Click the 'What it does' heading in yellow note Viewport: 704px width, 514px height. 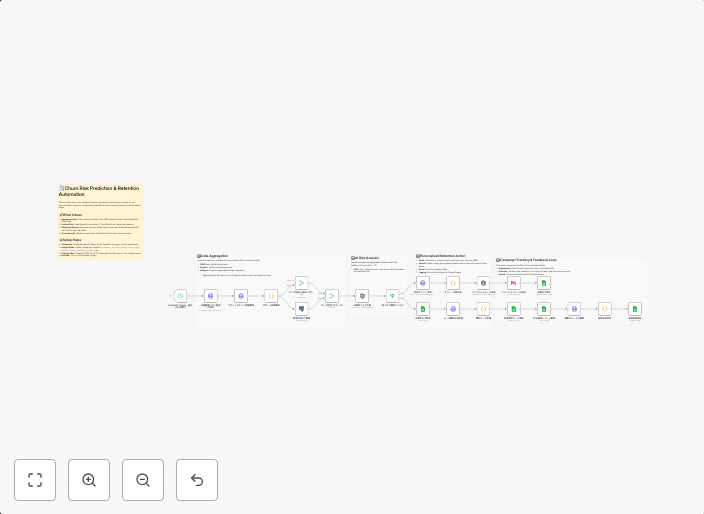pos(70,215)
